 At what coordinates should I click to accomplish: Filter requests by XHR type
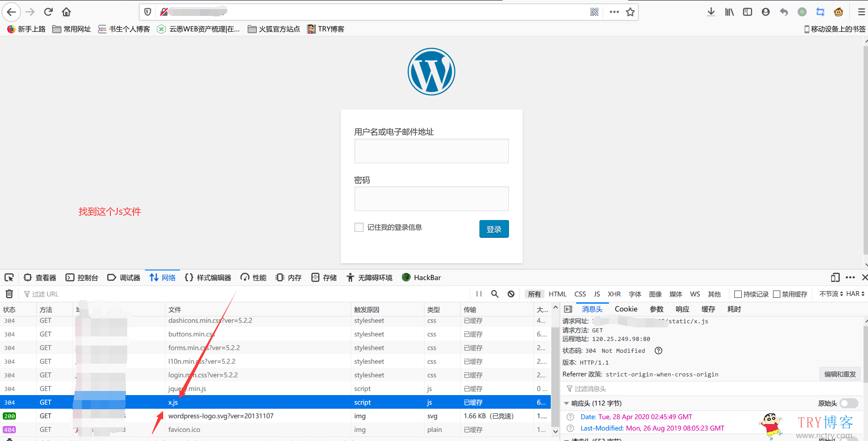click(x=614, y=294)
